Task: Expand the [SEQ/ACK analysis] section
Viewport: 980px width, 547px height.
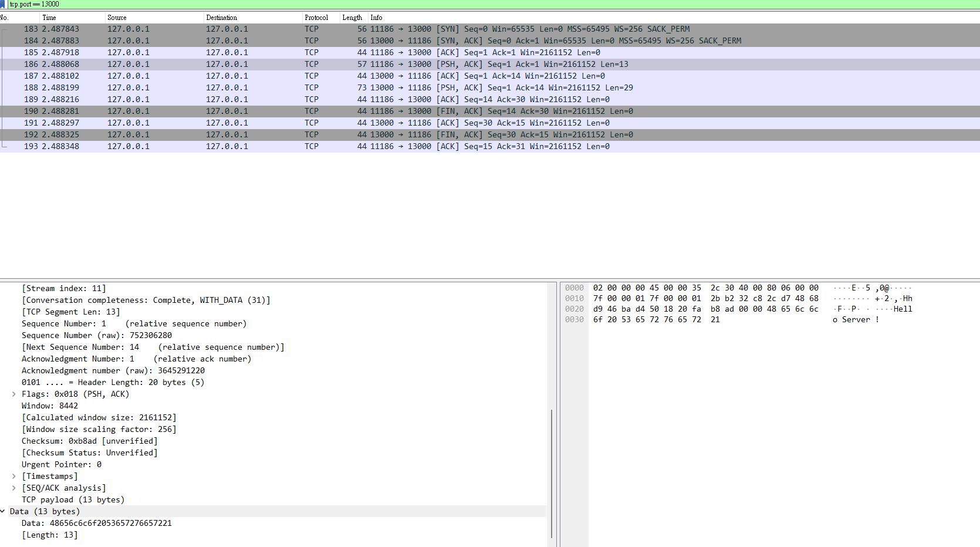Action: click(13, 488)
